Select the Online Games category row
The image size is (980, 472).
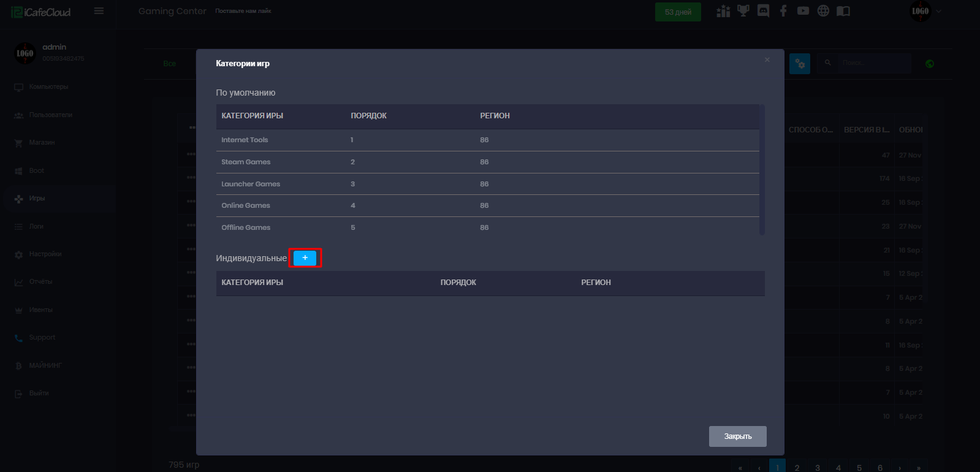tap(487, 205)
